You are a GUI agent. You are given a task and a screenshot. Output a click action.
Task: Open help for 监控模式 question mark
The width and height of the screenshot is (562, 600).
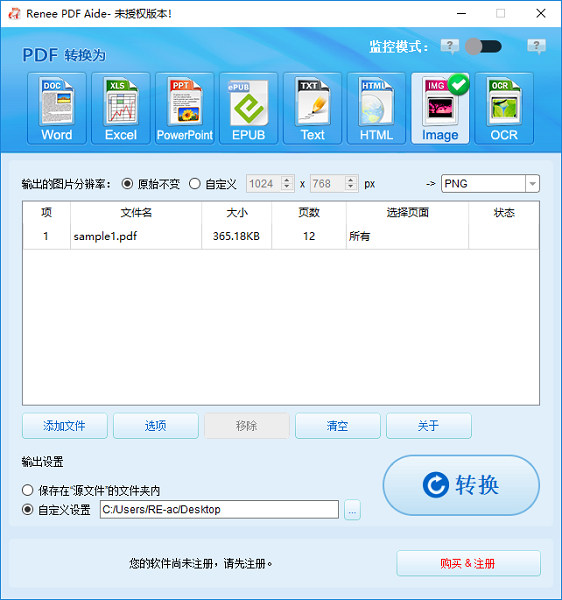(x=450, y=47)
